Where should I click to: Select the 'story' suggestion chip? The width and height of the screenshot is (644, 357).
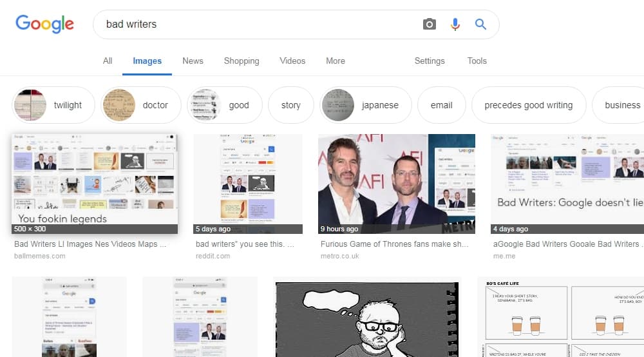point(291,105)
